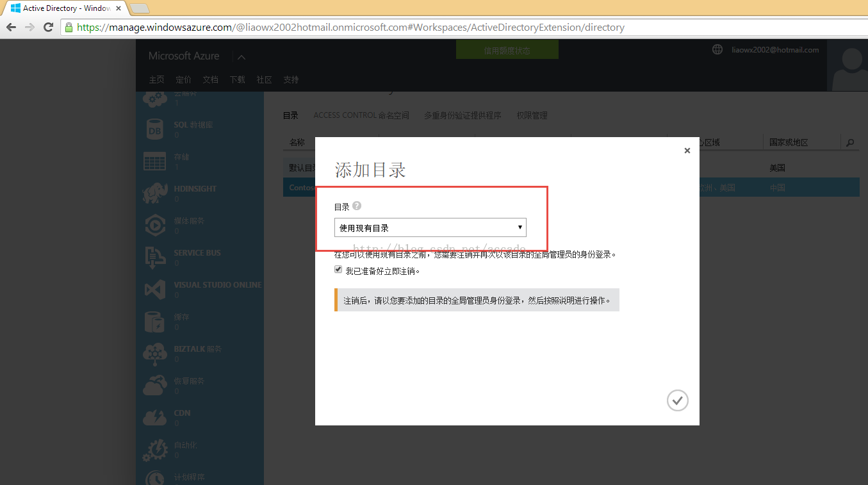Switch to the ACCESS CONTROL 命名空间 tab
The width and height of the screenshot is (868, 485).
(361, 115)
